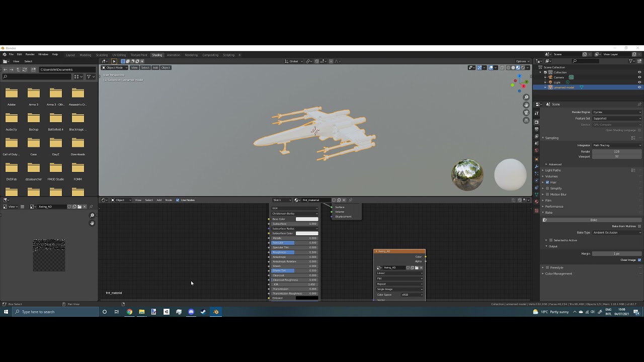Image resolution: width=644 pixels, height=362 pixels.
Task: Open the Material properties tab
Action: 536,202
